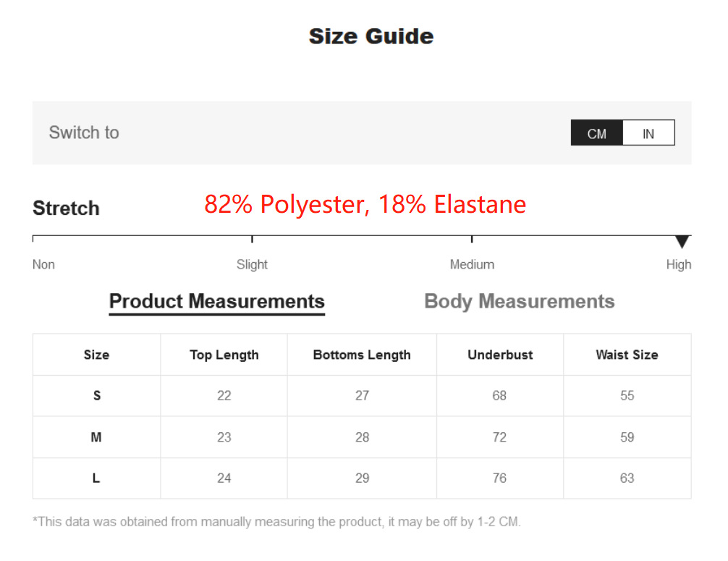Click the size M row label

[96, 437]
